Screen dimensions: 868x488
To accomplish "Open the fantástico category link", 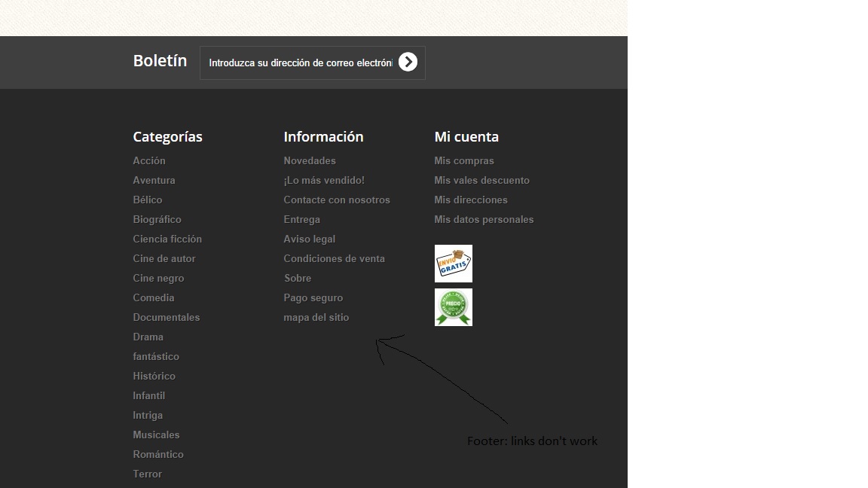I will point(156,356).
